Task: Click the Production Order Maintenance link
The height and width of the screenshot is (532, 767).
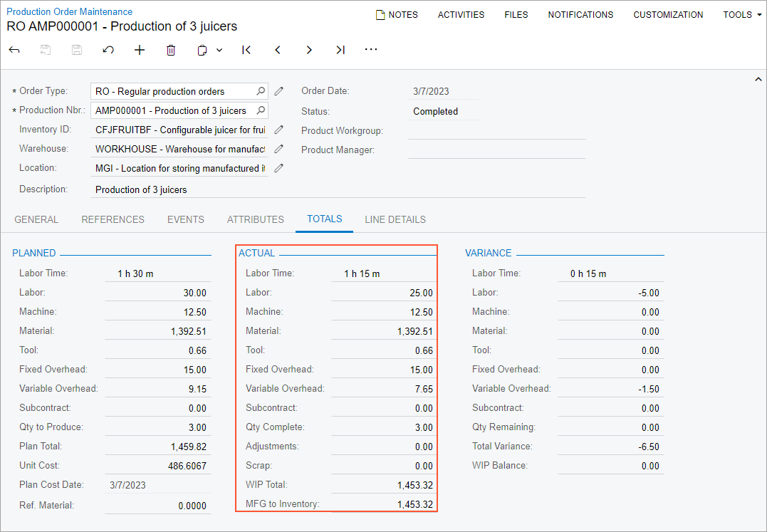Action: (69, 11)
